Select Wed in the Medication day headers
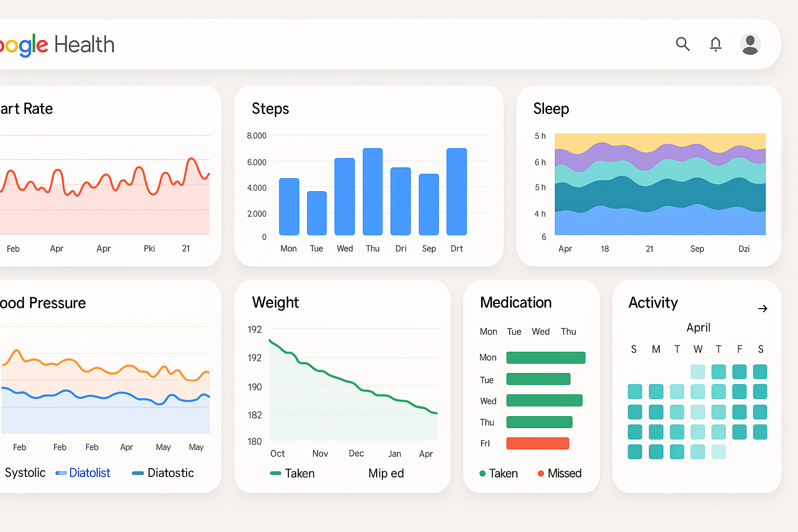This screenshot has width=798, height=532. click(540, 331)
